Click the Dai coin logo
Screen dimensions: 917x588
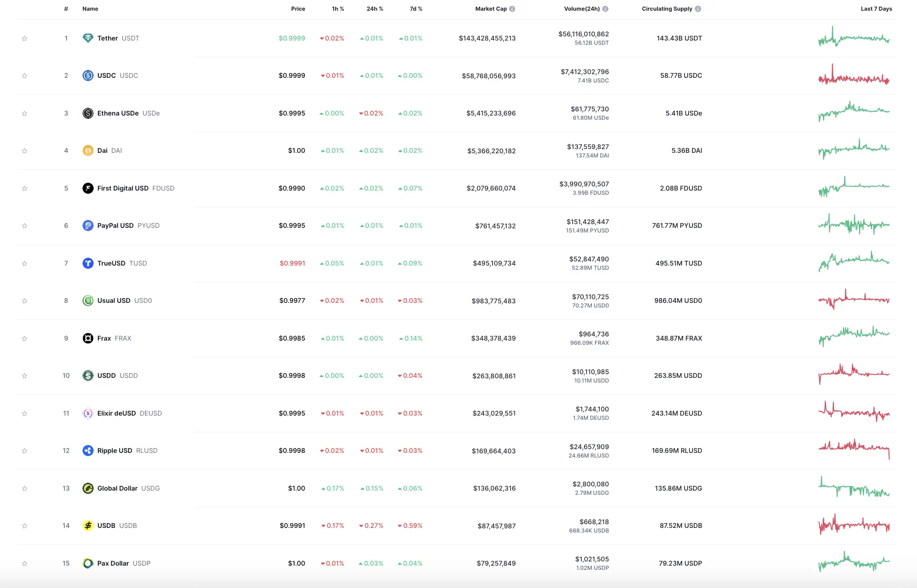point(88,150)
